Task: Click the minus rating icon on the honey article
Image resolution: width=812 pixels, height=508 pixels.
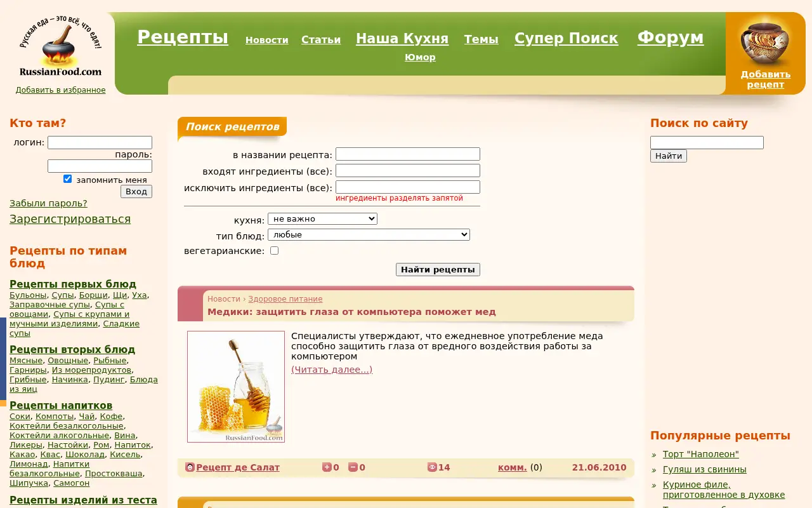Action: 353,467
